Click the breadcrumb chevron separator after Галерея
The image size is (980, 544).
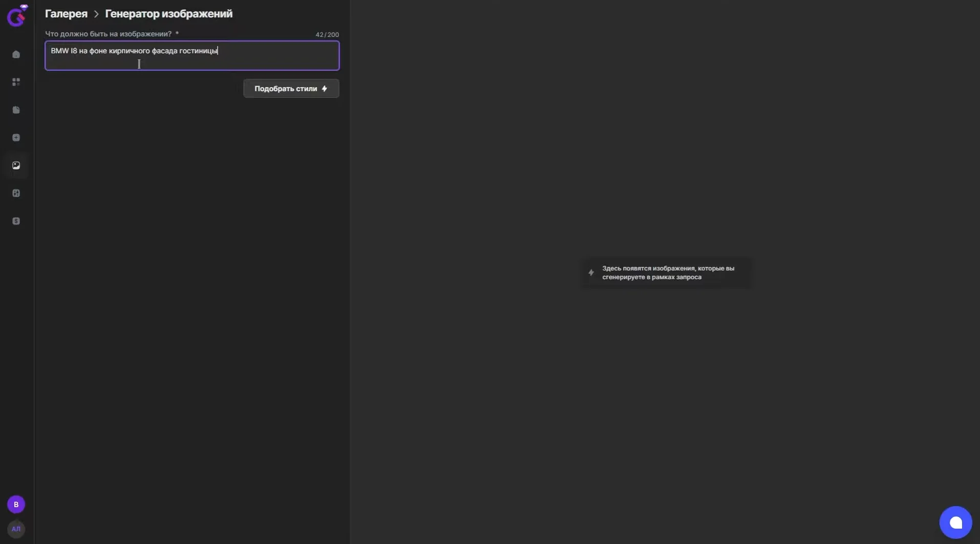point(96,14)
